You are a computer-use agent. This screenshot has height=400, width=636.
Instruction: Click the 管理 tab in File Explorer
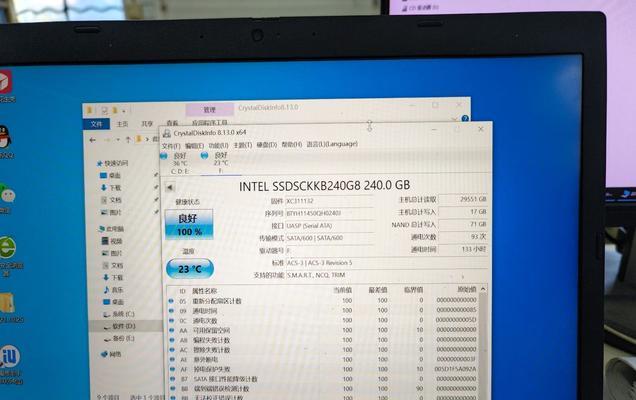click(x=209, y=110)
